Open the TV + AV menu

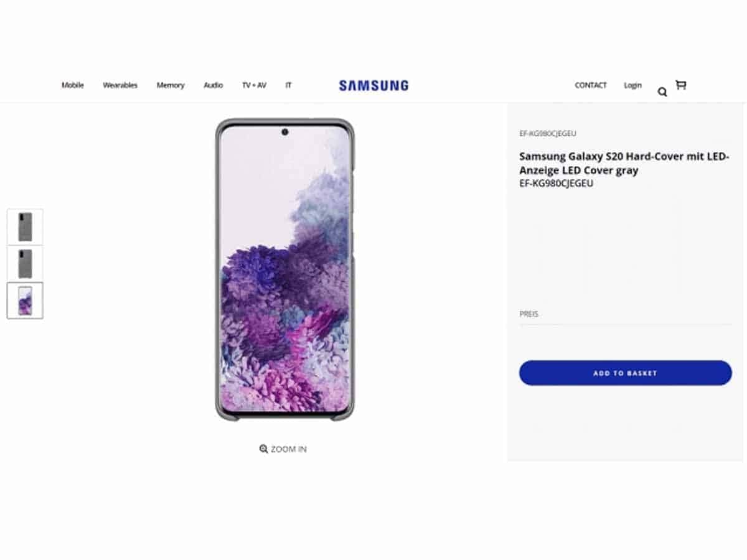(x=254, y=85)
